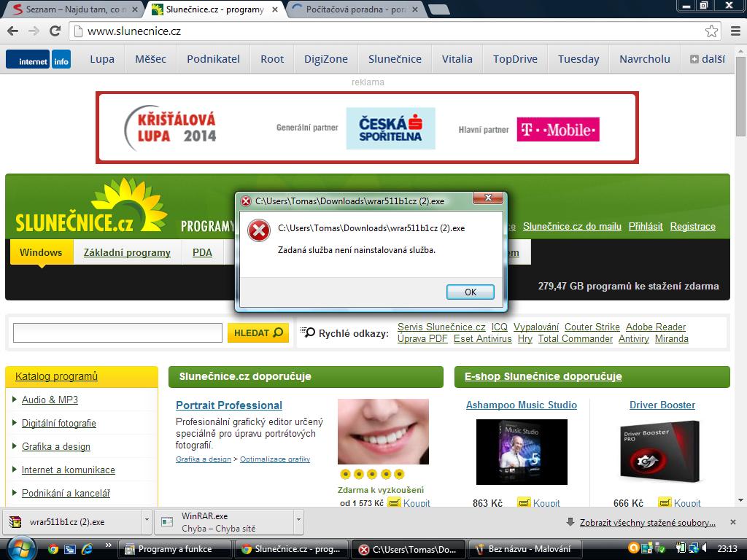Bookmark this page with the star icon
747x560 pixels.
pos(711,31)
